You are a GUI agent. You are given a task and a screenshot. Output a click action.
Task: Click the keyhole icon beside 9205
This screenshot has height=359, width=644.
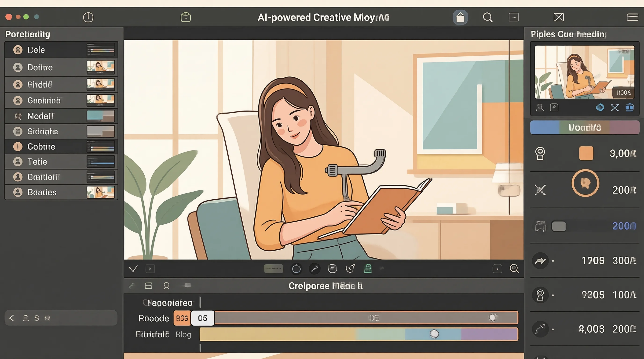click(541, 295)
